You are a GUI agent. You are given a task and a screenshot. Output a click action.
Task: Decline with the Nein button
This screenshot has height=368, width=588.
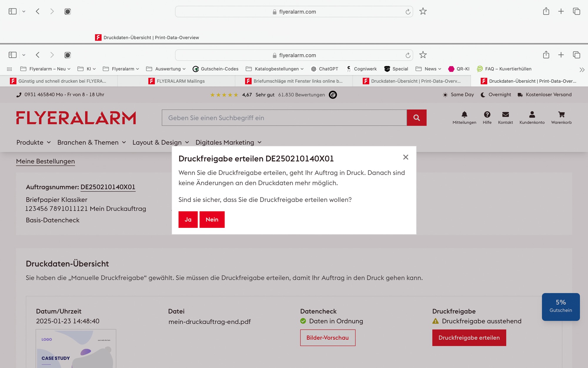click(212, 220)
